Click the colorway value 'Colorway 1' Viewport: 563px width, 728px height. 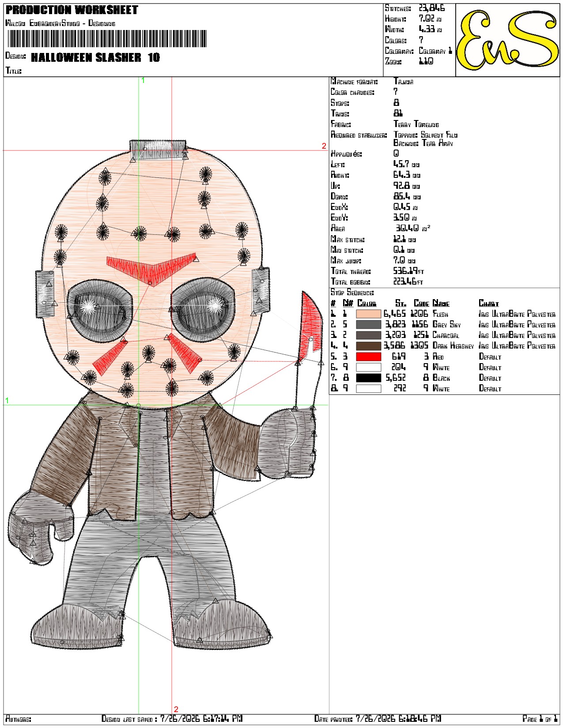coord(435,51)
